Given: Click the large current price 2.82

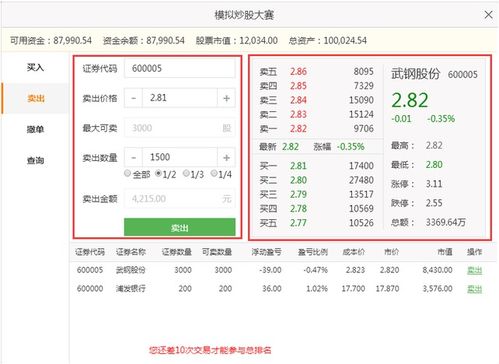Looking at the screenshot, I should 410,100.
